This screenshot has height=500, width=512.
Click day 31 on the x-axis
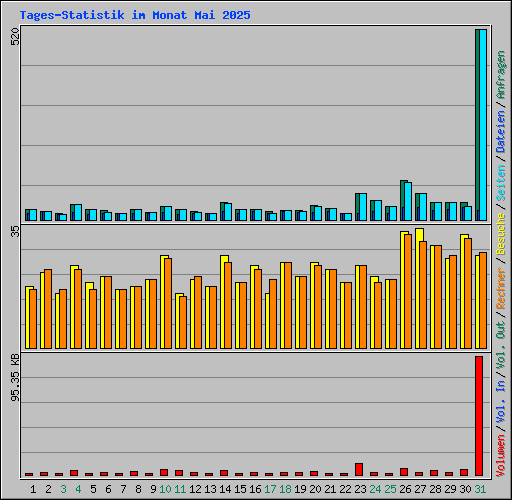pyautogui.click(x=480, y=489)
